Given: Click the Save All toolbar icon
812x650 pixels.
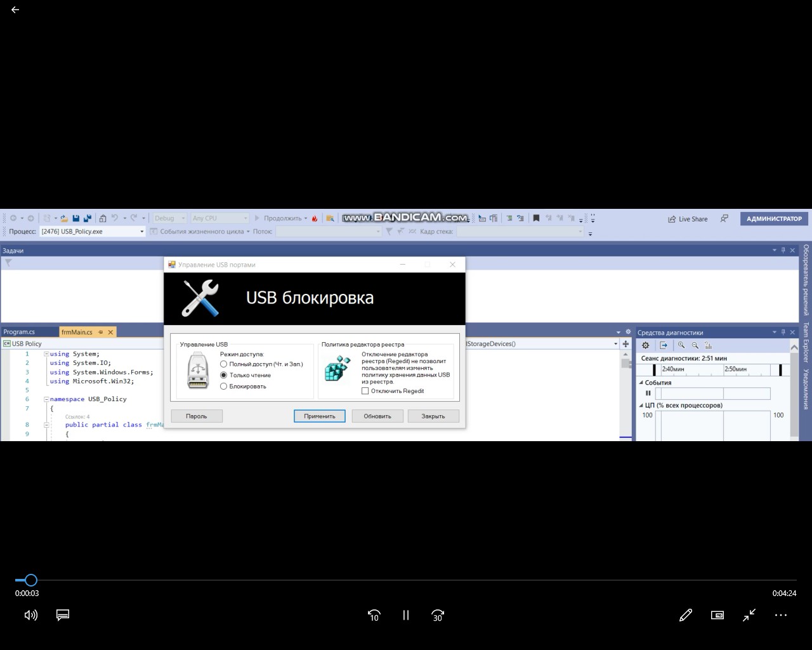Looking at the screenshot, I should click(x=88, y=218).
